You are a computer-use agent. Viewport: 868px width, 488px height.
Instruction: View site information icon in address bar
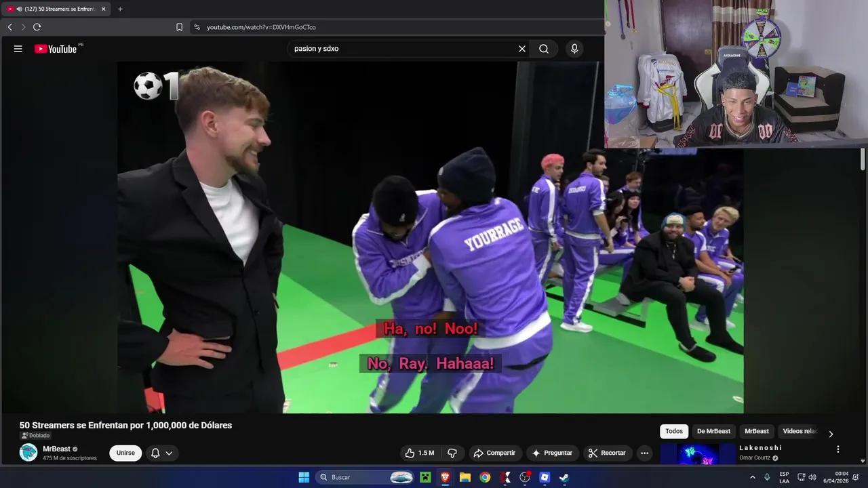tap(197, 27)
